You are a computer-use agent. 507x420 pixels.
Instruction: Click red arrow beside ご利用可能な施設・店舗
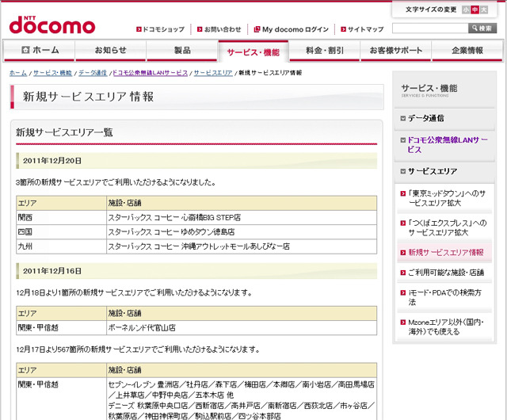[403, 273]
